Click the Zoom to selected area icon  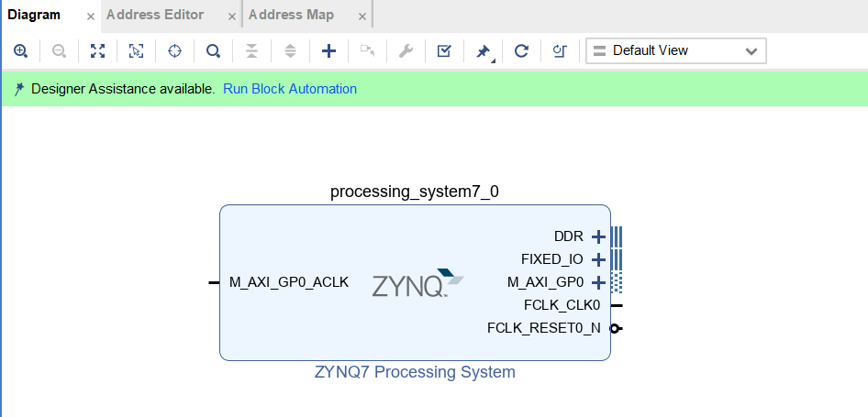[x=136, y=51]
